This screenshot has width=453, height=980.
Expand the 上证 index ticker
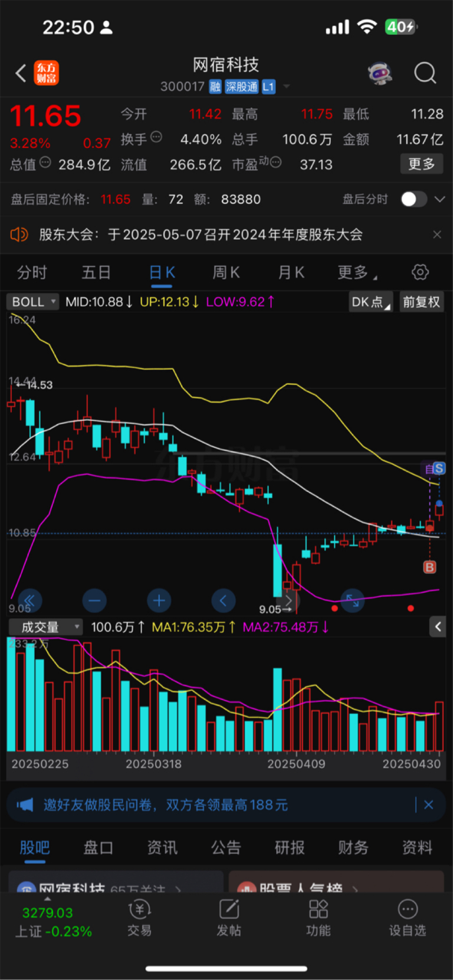point(48,899)
